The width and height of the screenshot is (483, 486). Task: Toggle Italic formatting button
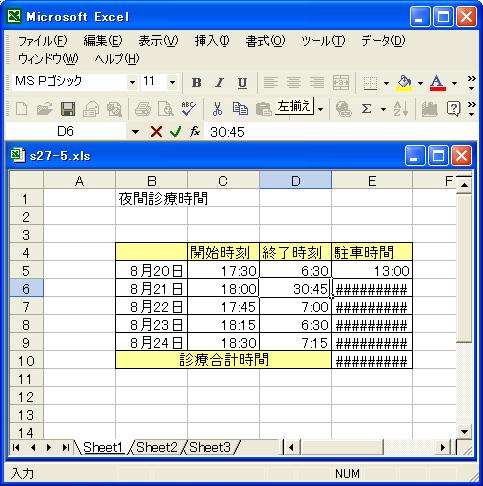pos(219,82)
